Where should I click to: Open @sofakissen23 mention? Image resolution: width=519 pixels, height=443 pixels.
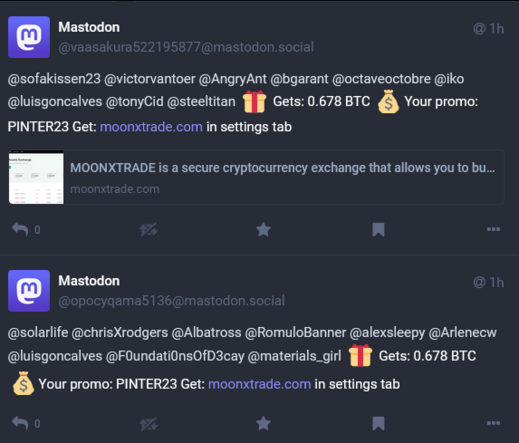click(x=54, y=79)
